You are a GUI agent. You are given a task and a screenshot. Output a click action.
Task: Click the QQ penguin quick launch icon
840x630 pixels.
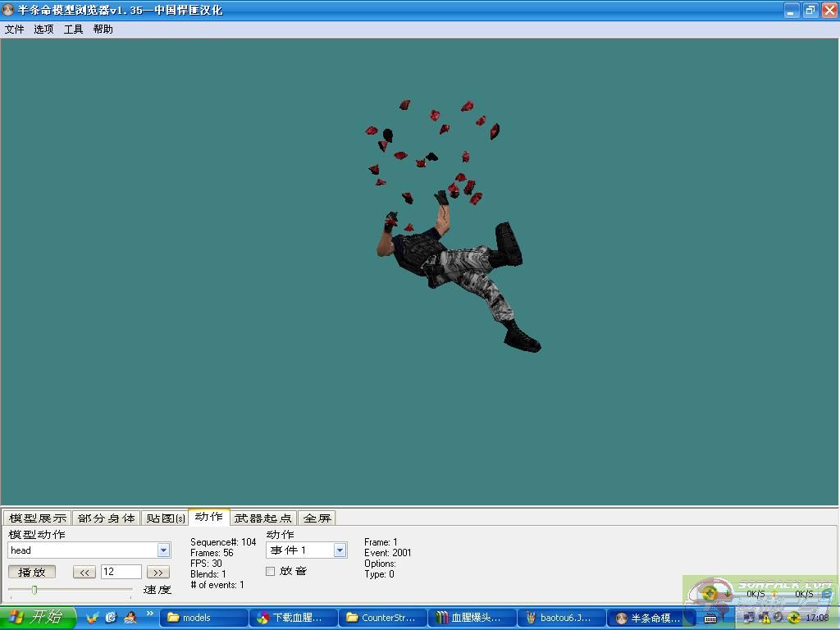tap(130, 618)
